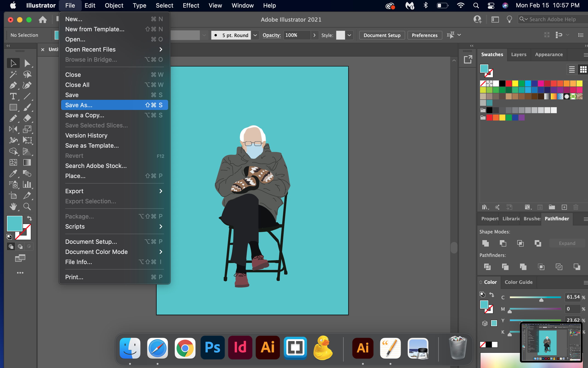Image resolution: width=588 pixels, height=368 pixels.
Task: Open the Opacity arrow flyout
Action: [x=314, y=35]
